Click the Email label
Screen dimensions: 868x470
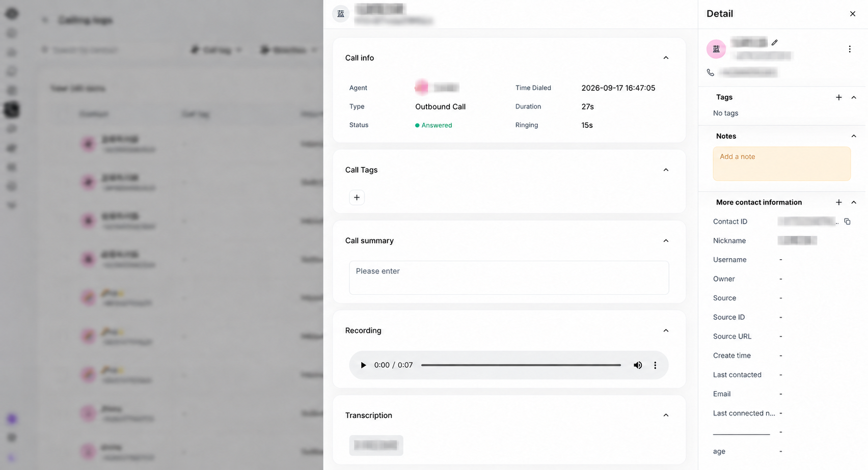(x=722, y=394)
